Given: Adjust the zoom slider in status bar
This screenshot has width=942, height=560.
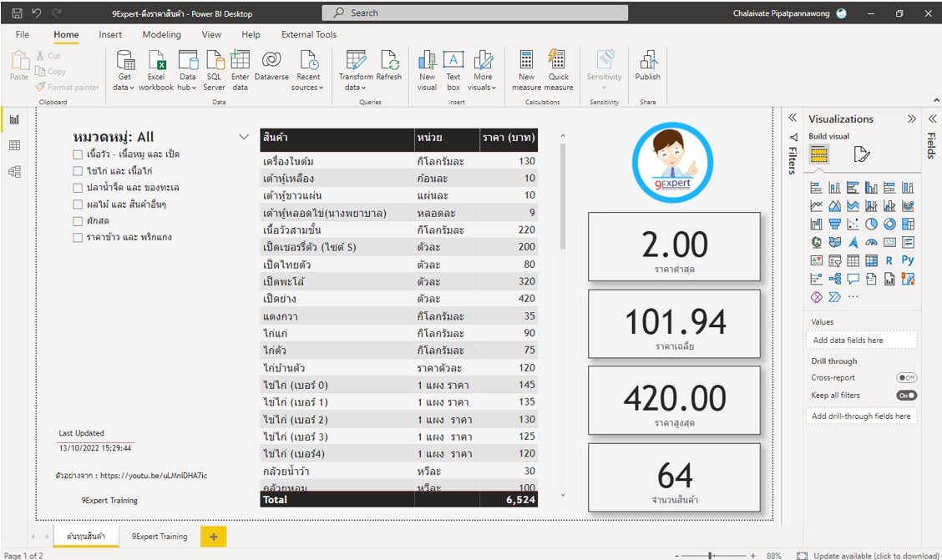Looking at the screenshot, I should (709, 553).
